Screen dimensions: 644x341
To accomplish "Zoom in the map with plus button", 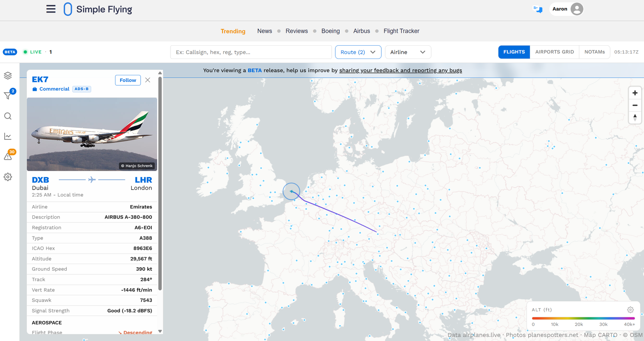I will coord(635,93).
